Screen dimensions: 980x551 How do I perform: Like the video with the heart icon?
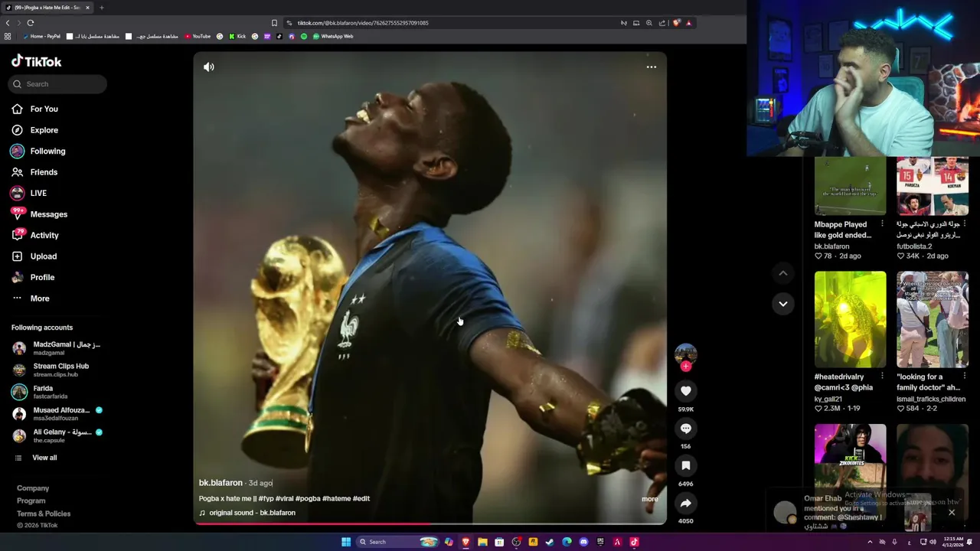pyautogui.click(x=686, y=391)
